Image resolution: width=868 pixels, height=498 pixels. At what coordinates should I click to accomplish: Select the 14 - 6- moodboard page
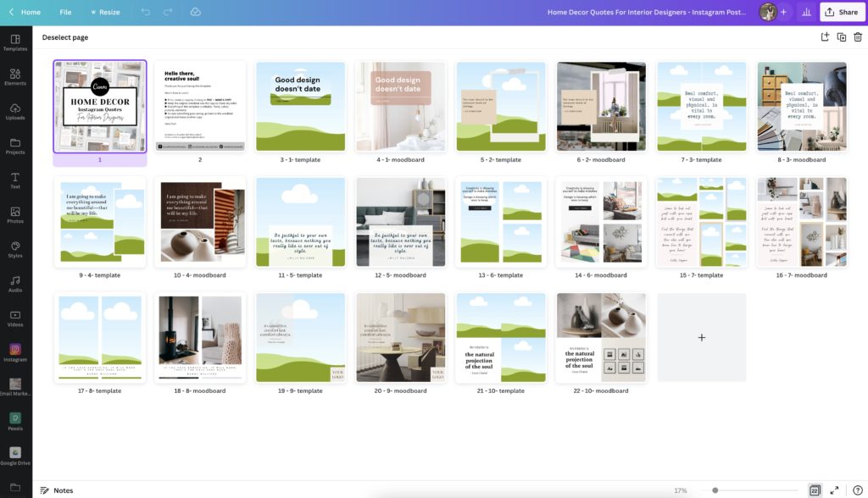[x=601, y=222]
